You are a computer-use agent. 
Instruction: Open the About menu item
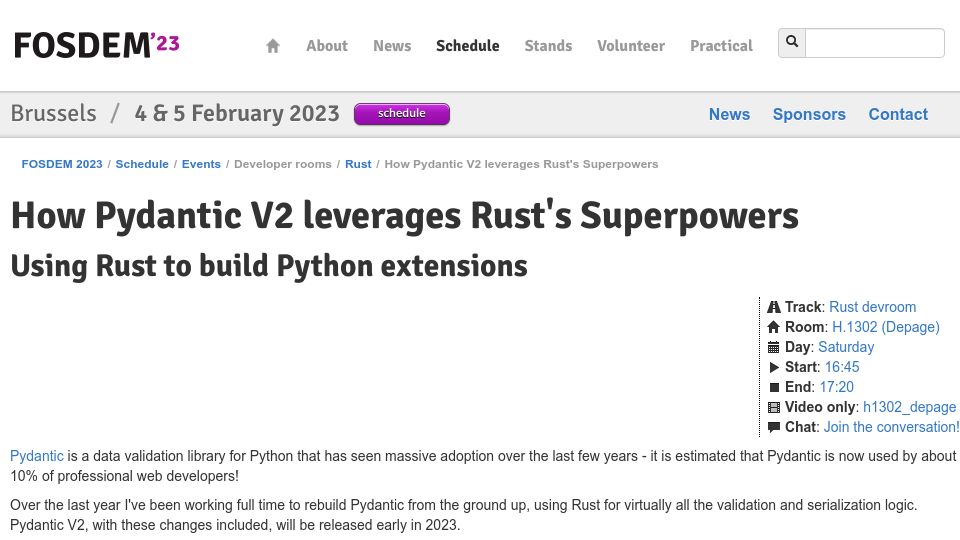(x=327, y=46)
